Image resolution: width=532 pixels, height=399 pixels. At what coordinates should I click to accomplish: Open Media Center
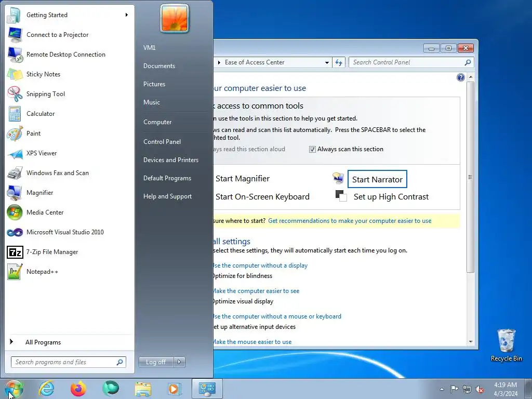tap(70, 212)
